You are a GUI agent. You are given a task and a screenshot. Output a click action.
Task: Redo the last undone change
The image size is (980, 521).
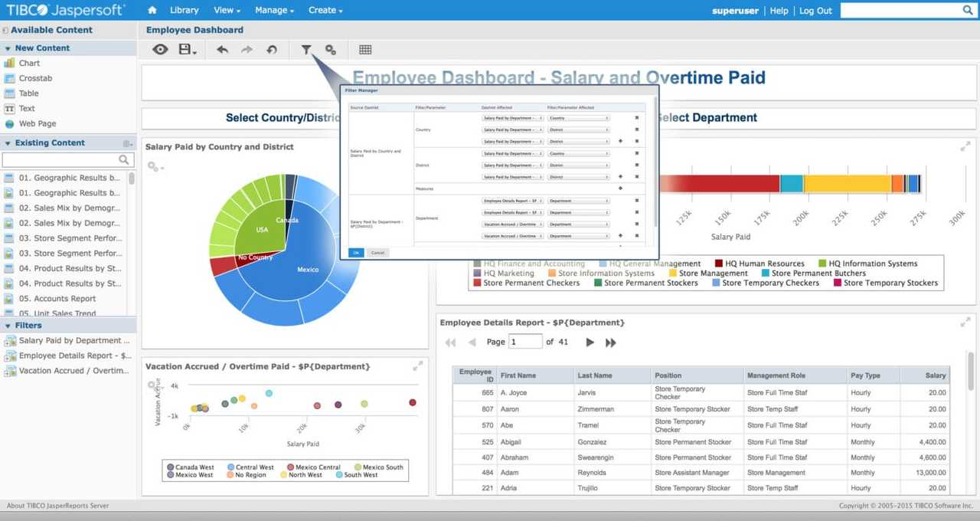(247, 50)
